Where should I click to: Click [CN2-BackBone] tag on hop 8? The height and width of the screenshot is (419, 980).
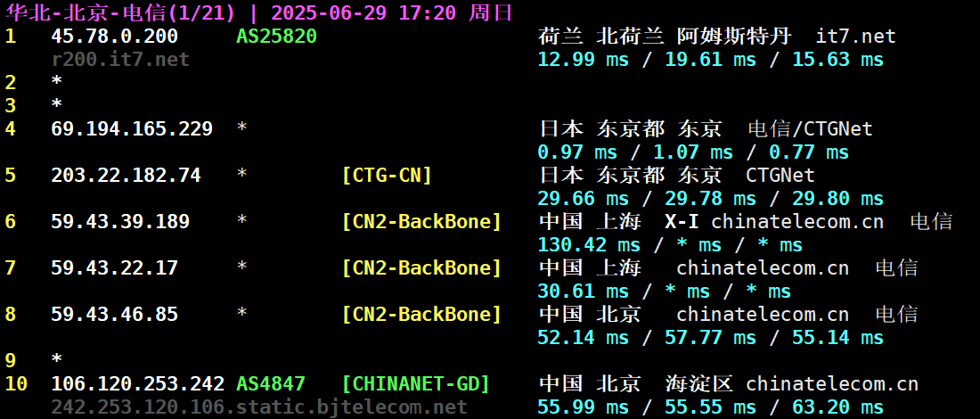click(x=422, y=315)
